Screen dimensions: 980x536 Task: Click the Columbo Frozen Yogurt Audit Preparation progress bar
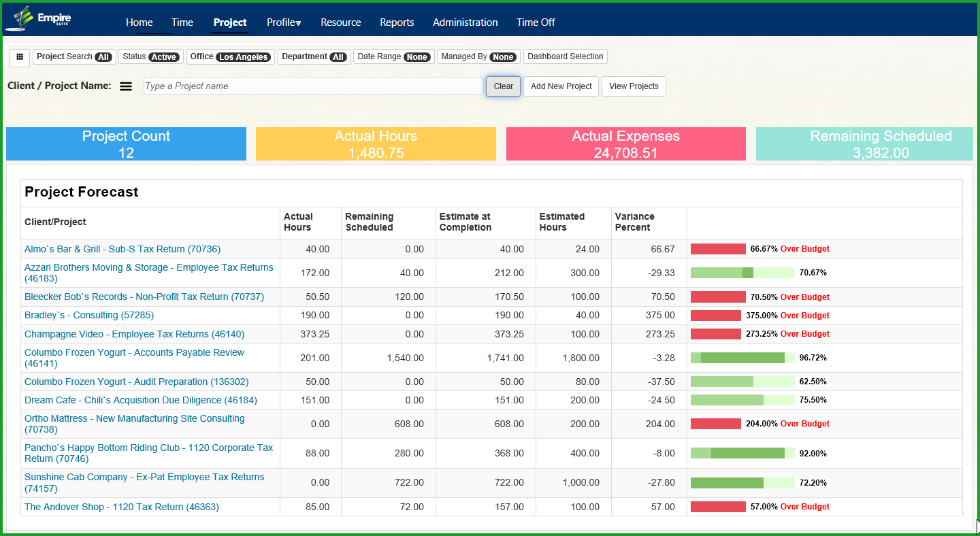pos(742,382)
